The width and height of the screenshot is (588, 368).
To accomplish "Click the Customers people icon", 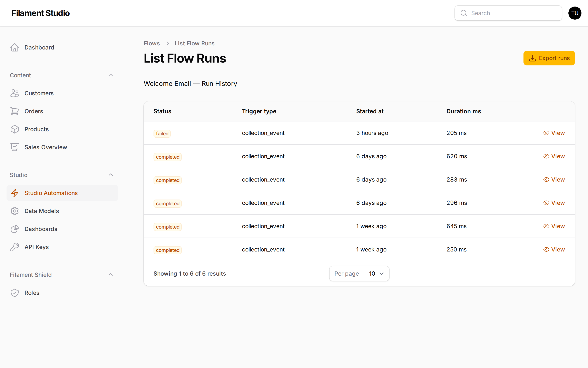I will click(x=14, y=93).
